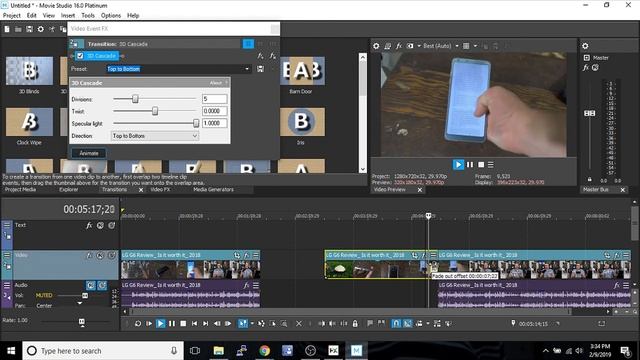Open project properties gear in the main toolbar
This screenshot has height=360, width=640.
click(41, 29)
